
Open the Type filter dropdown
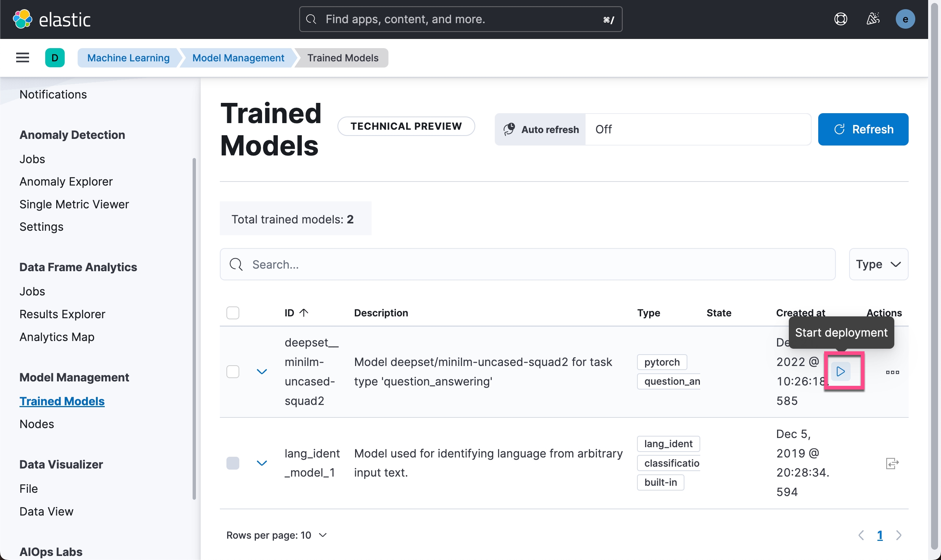tap(878, 264)
